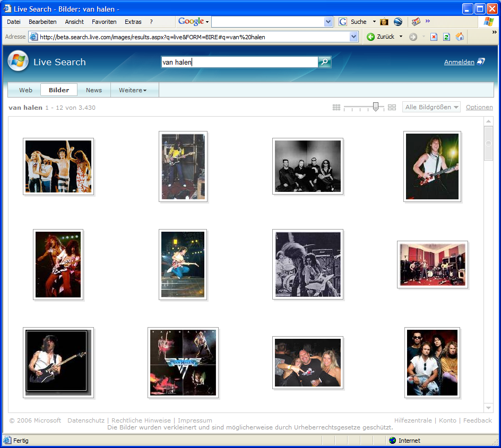Image resolution: width=501 pixels, height=448 pixels.
Task: Click the Suche button in Google toolbar
Action: (358, 22)
